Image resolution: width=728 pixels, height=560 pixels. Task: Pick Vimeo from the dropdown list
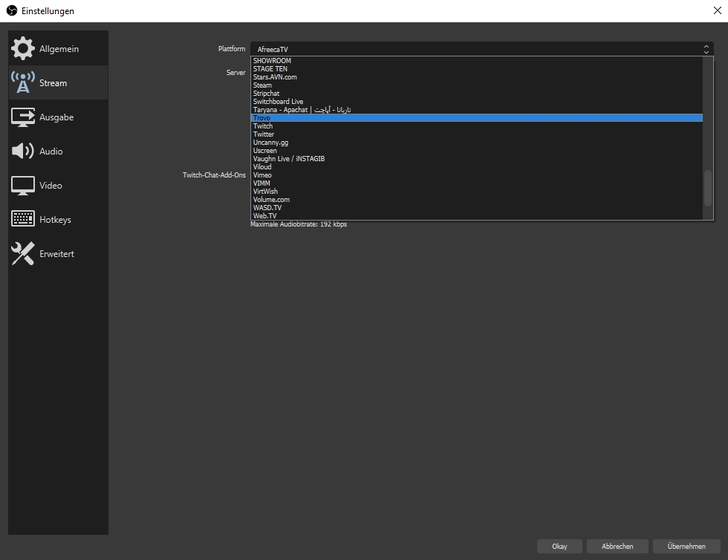262,175
